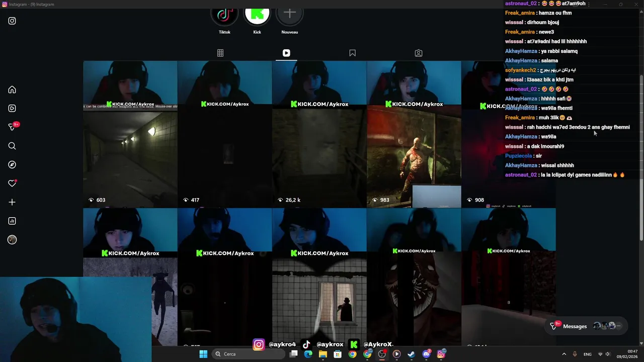Open the reel with 26,2 k views
644x362 pixels.
point(319,134)
